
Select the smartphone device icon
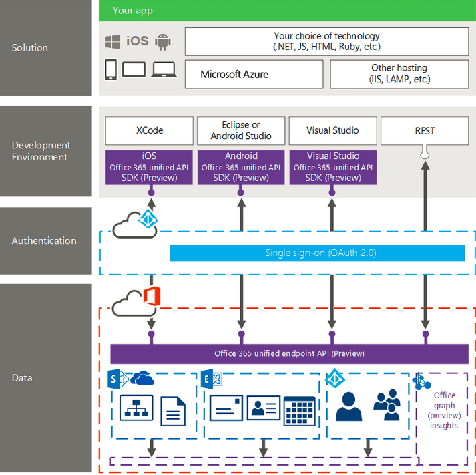[111, 70]
